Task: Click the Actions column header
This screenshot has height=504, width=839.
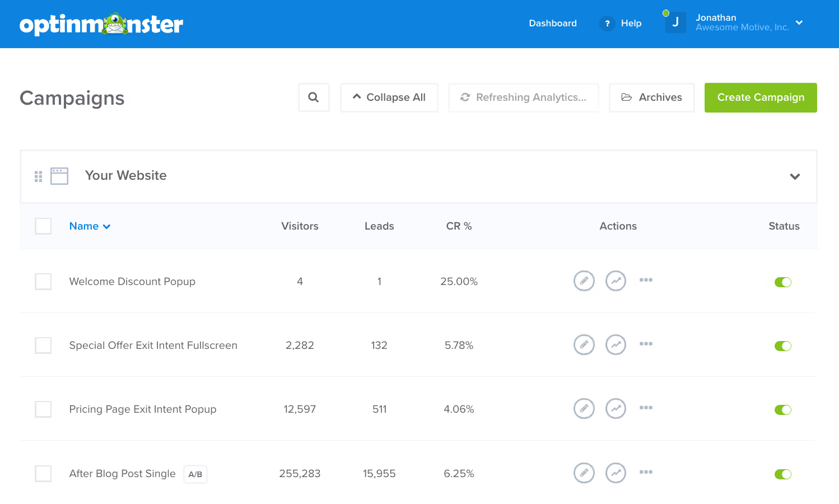Action: point(618,226)
